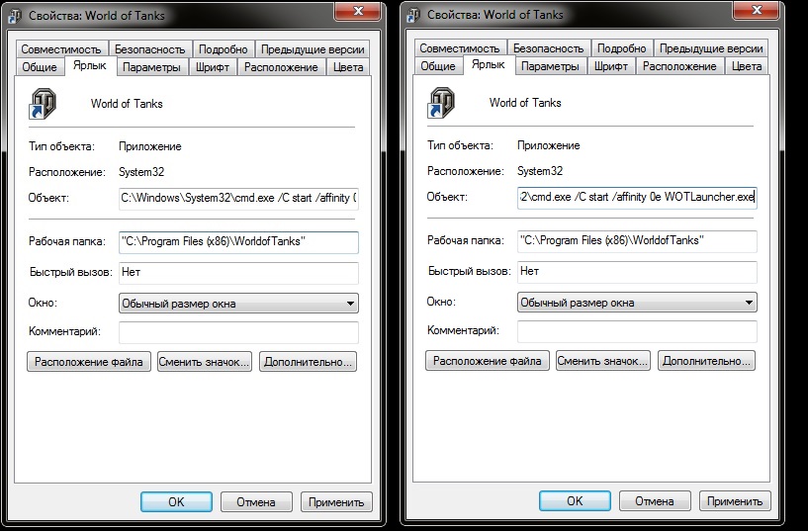Click Быстрый вызов field in left window
Screen dimensions: 808x532
coord(238,273)
